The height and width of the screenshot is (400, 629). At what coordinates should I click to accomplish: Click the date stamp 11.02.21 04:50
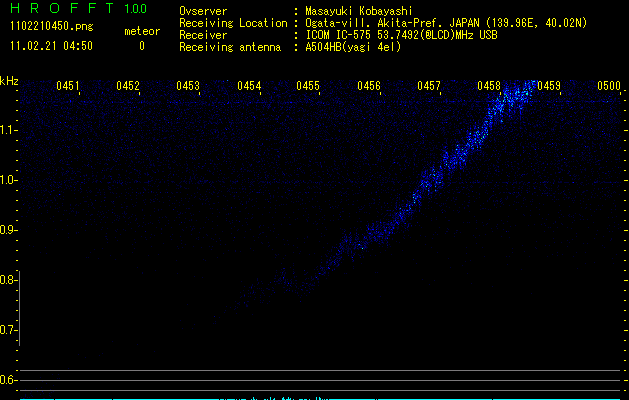(51, 46)
